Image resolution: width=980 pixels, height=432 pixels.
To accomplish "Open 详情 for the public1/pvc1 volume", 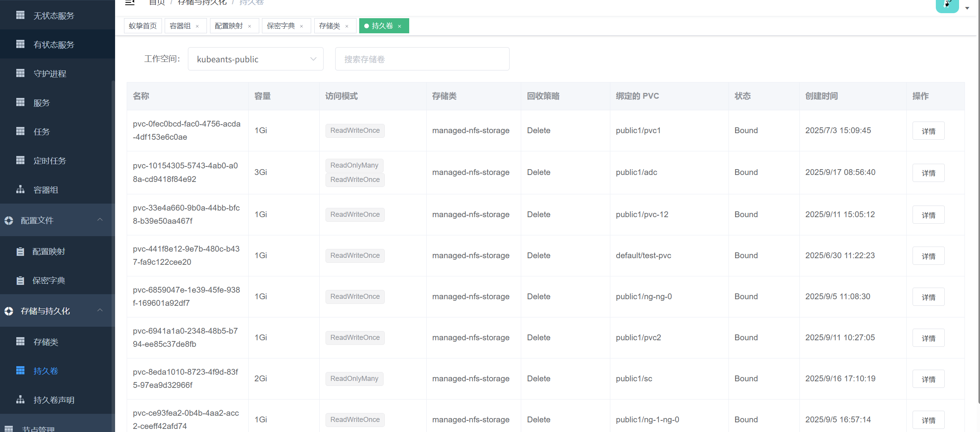I will pyautogui.click(x=928, y=131).
